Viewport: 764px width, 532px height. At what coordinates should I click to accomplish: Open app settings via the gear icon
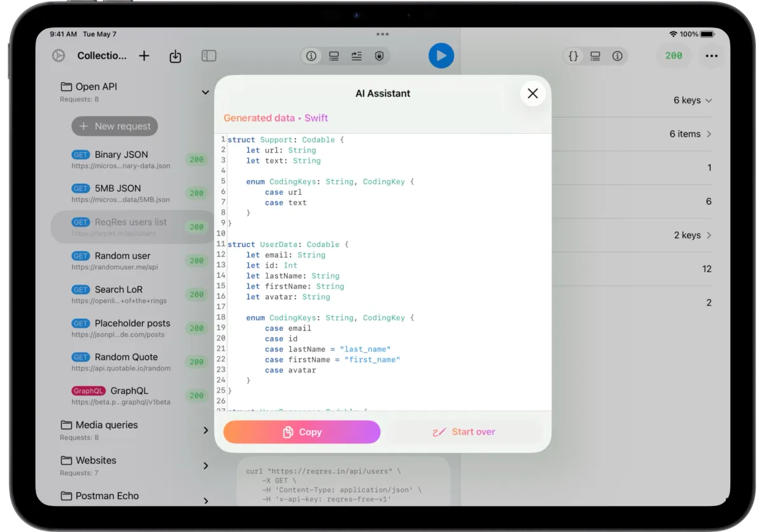coord(59,55)
